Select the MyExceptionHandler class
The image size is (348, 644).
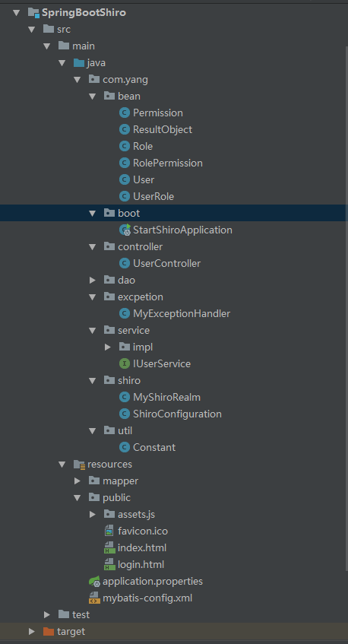(182, 314)
